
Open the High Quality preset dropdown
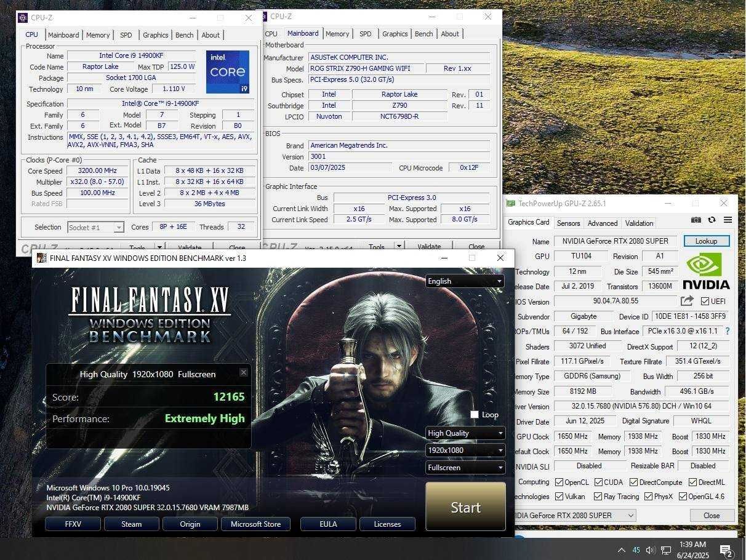[x=465, y=433]
